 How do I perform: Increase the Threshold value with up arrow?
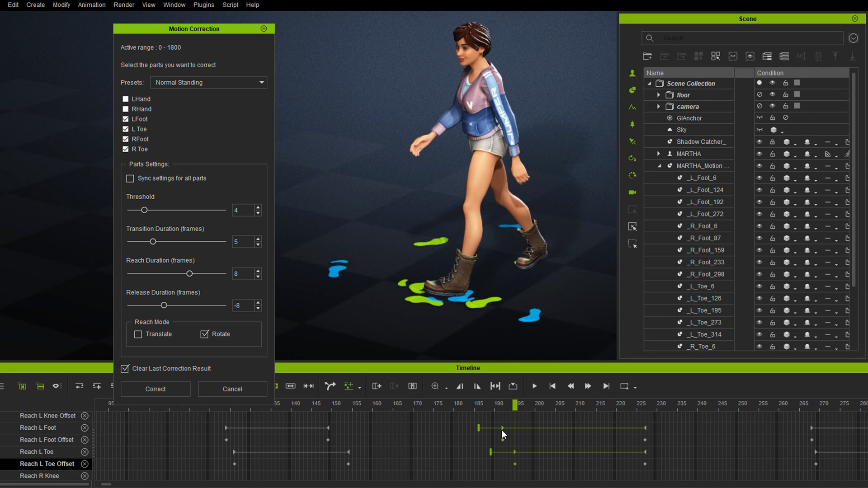pyautogui.click(x=258, y=207)
